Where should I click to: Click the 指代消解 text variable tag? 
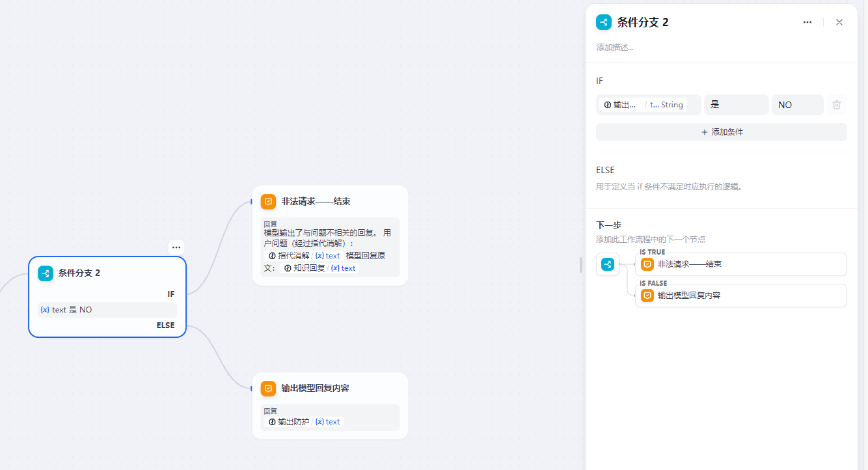pyautogui.click(x=305, y=256)
